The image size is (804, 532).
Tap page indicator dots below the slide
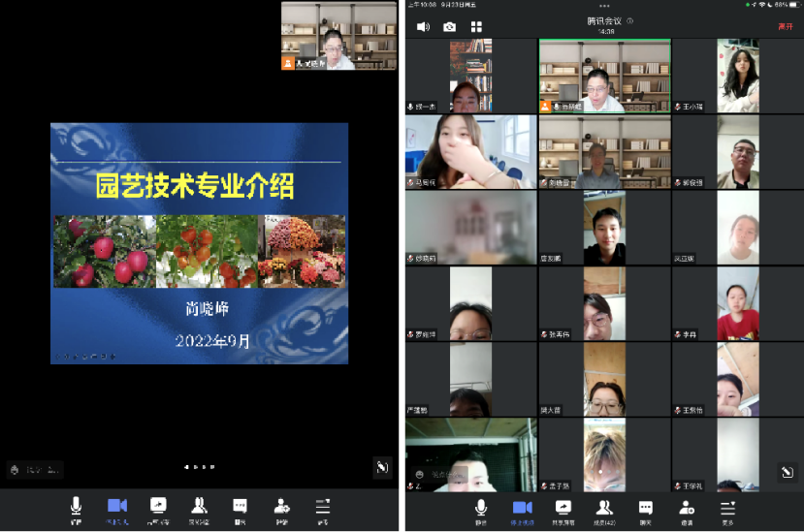pyautogui.click(x=199, y=467)
